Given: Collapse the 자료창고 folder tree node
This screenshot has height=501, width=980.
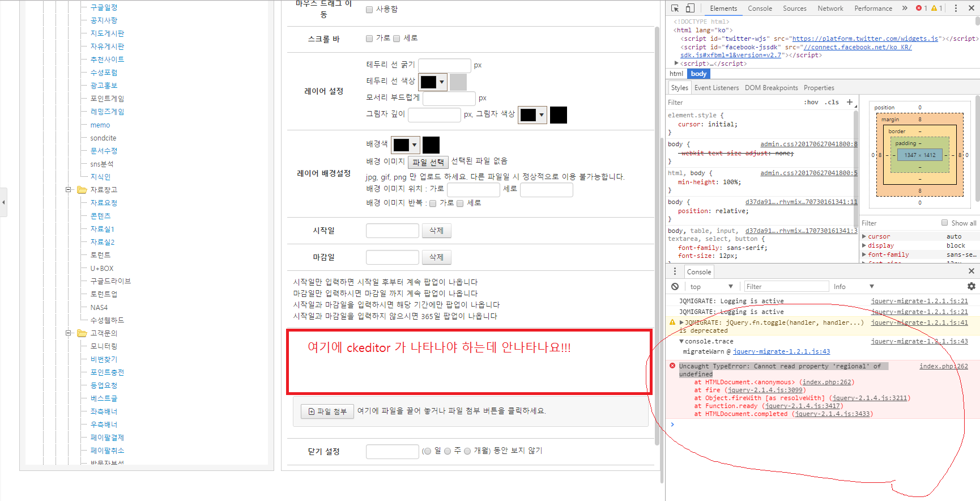Looking at the screenshot, I should coord(68,190).
